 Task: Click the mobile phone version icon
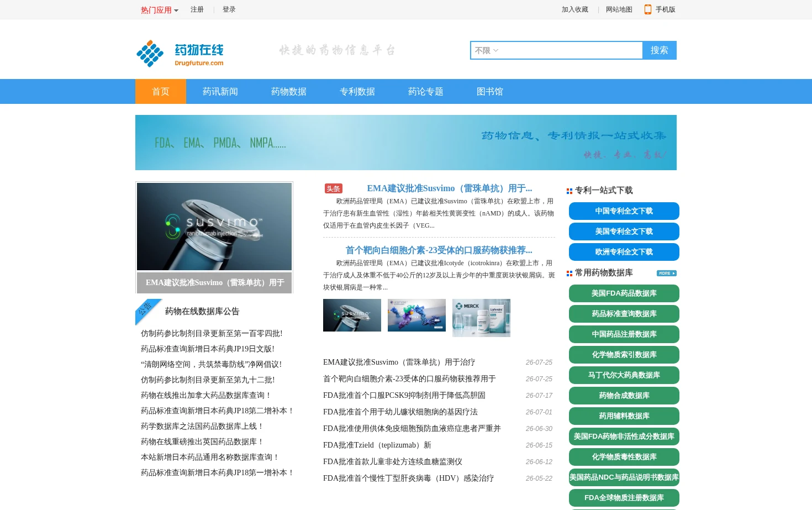pyautogui.click(x=648, y=9)
